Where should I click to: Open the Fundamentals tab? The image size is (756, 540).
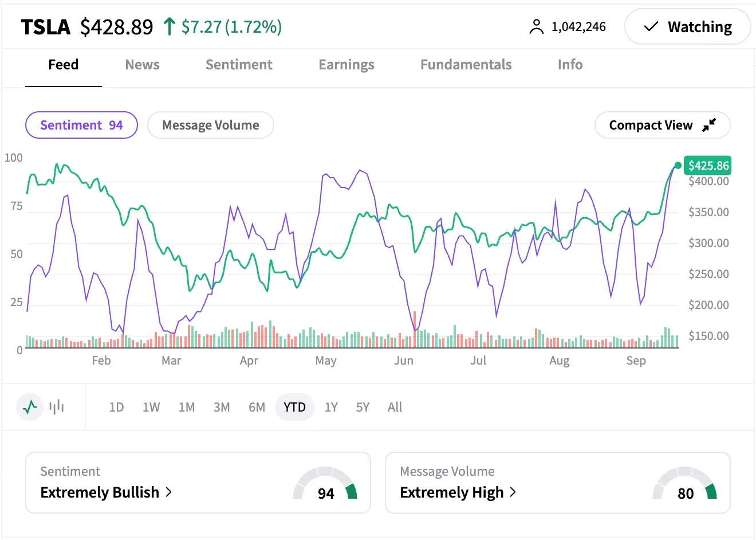pyautogui.click(x=466, y=65)
